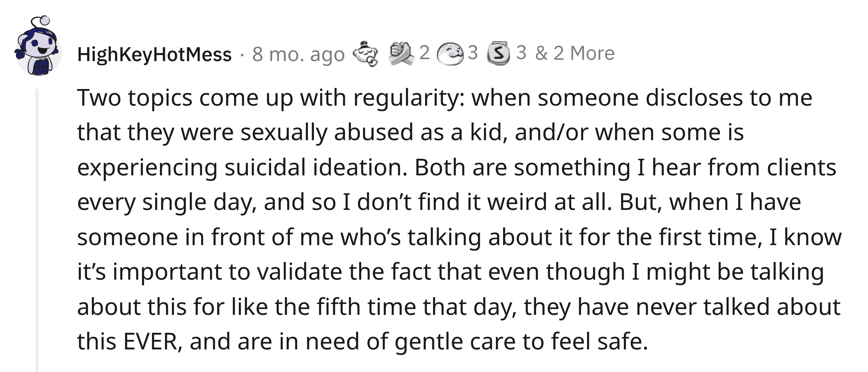Click the sleeping Snoo award with the bow

(365, 54)
